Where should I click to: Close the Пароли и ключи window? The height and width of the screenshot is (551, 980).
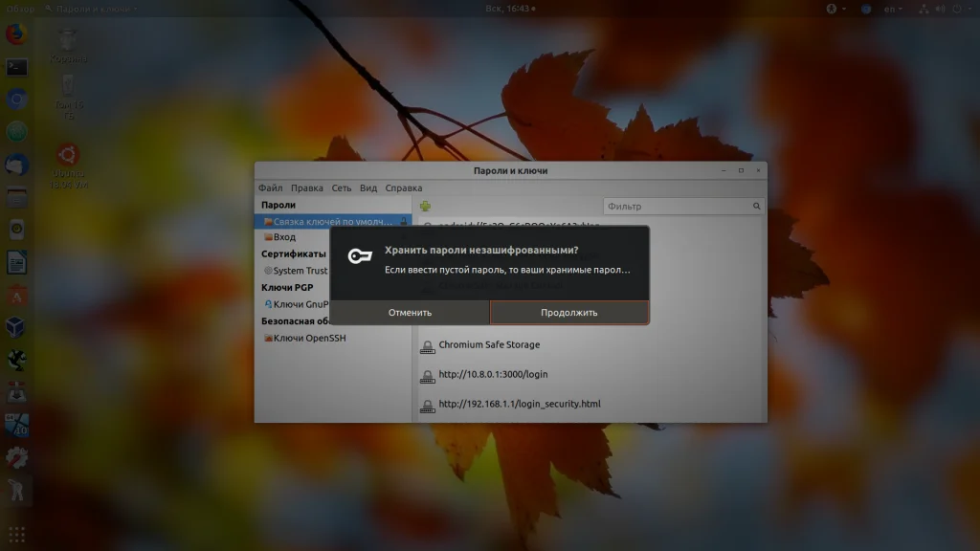coord(759,170)
